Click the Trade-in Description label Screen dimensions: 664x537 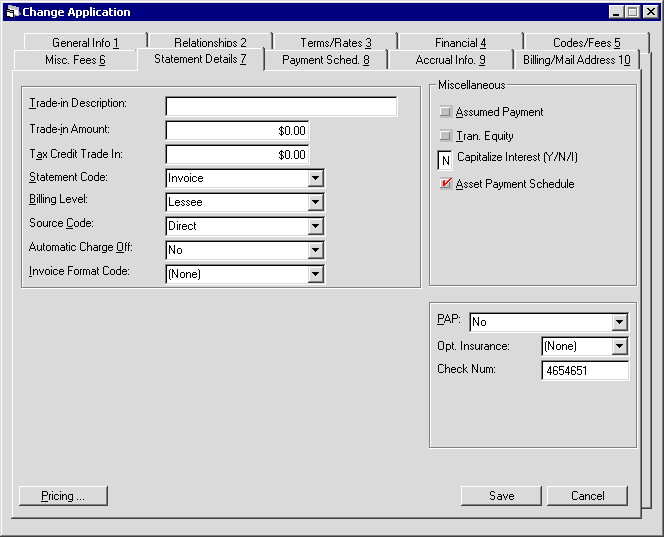[78, 103]
